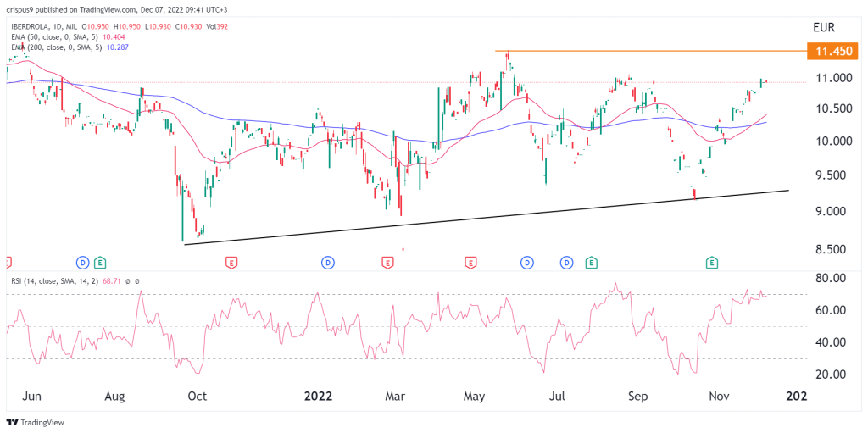Click dividend marker between May and Jul

pyautogui.click(x=527, y=261)
